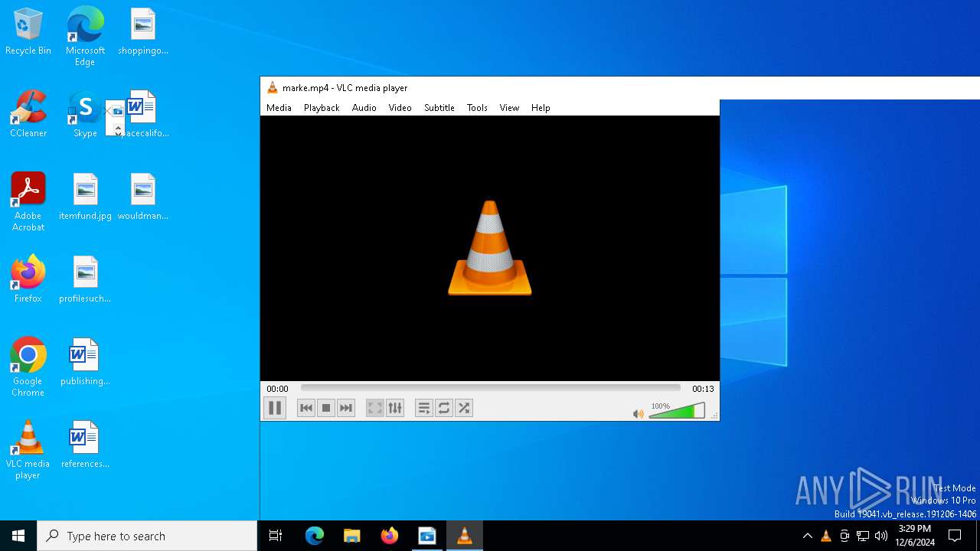Toggle the playlist view
Viewport: 980px width, 551px height.
click(424, 408)
